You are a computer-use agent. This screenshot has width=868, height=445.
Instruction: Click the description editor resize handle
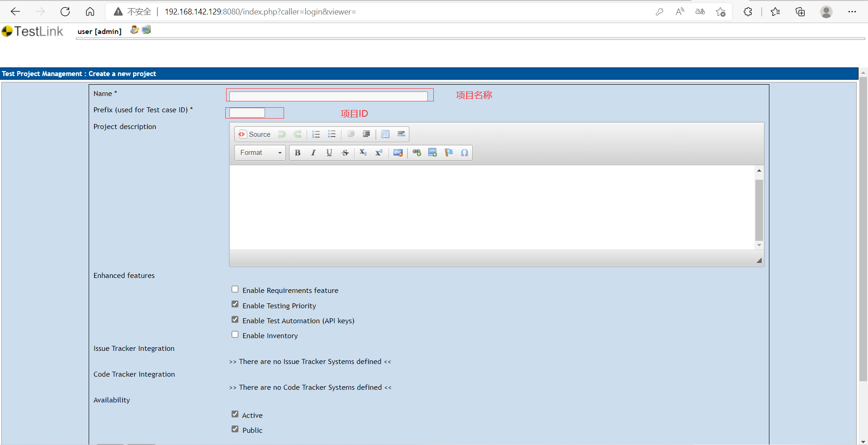click(759, 260)
